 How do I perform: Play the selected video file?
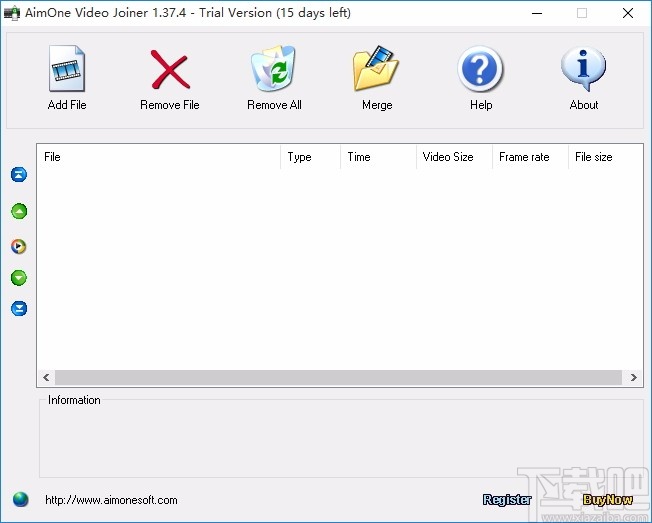[18, 247]
